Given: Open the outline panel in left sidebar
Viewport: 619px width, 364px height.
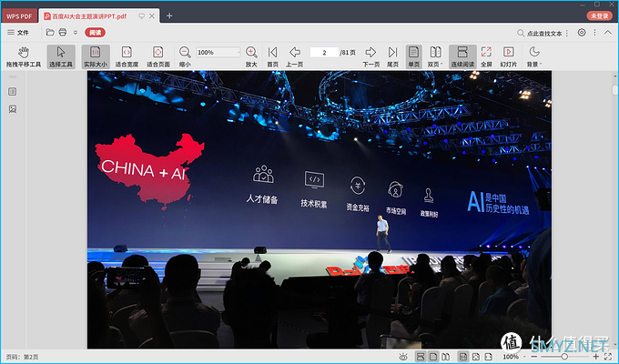Looking at the screenshot, I should point(13,92).
